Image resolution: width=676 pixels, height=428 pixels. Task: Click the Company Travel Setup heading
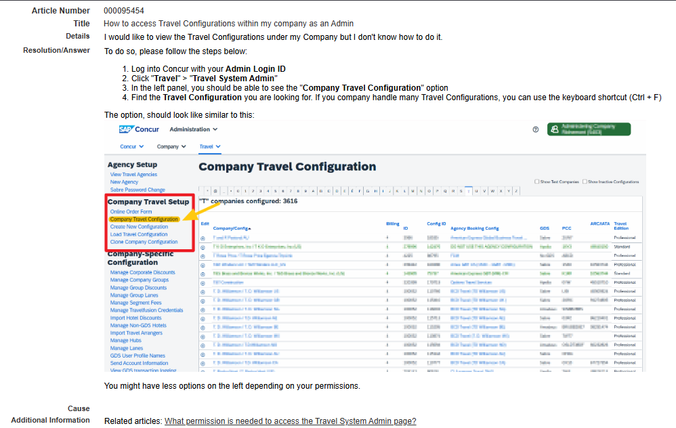click(x=148, y=202)
